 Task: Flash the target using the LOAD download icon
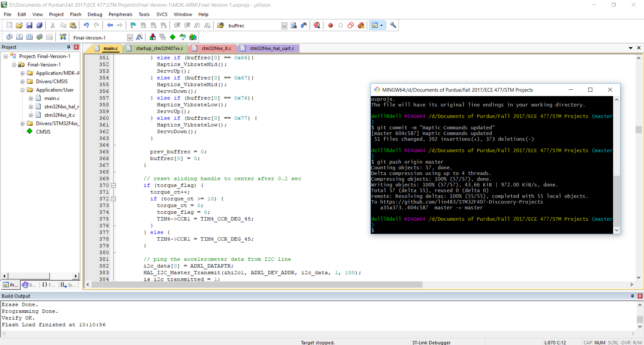coord(63,36)
